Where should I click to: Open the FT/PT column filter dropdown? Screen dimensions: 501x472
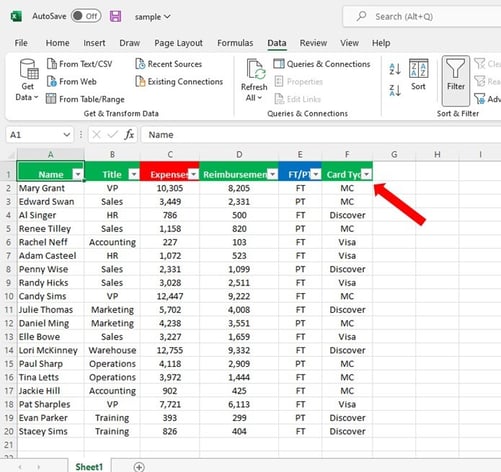(x=316, y=174)
